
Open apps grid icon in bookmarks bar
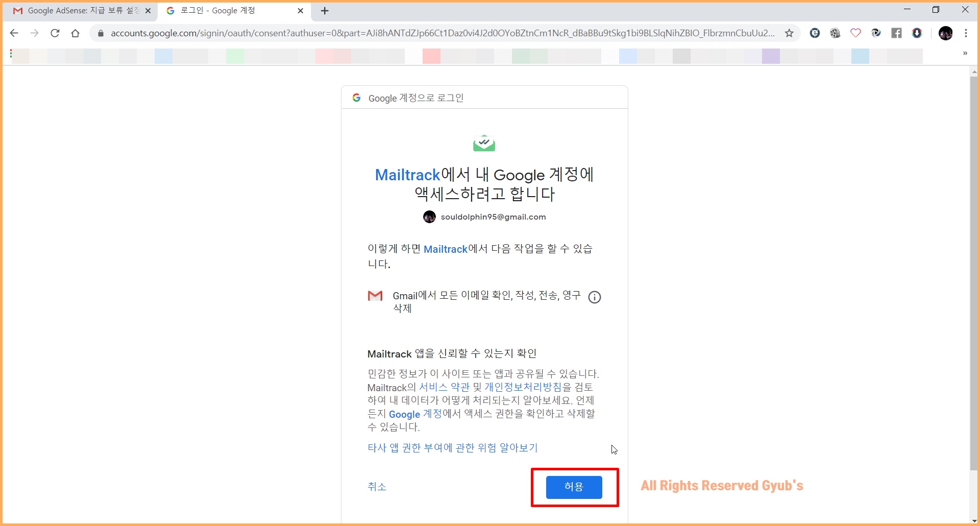(11, 54)
